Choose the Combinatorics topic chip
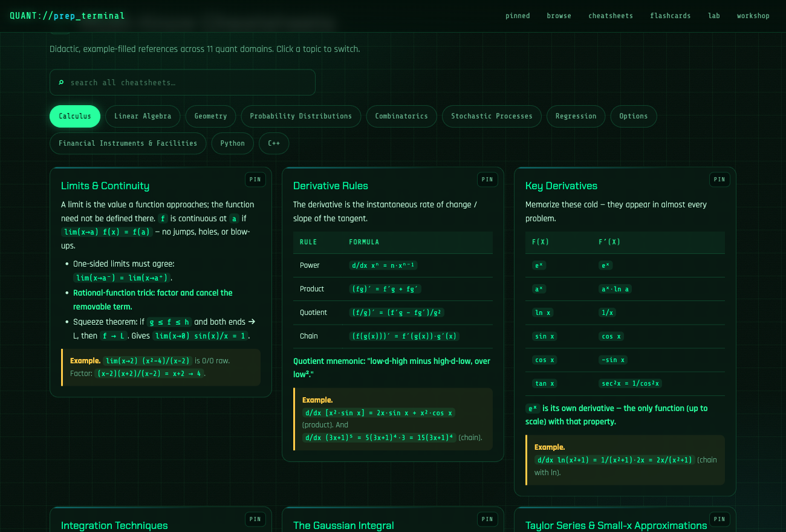Viewport: 786px width, 532px height. [401, 116]
